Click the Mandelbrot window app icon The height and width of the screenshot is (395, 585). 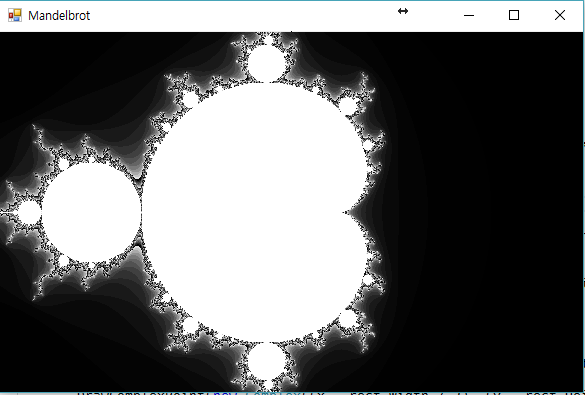pos(15,15)
